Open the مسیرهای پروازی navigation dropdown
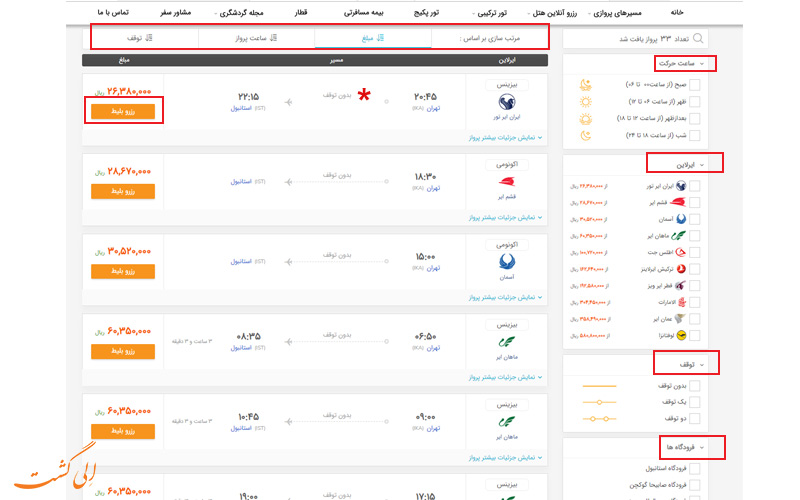This screenshot has height=500, width=800. point(615,13)
